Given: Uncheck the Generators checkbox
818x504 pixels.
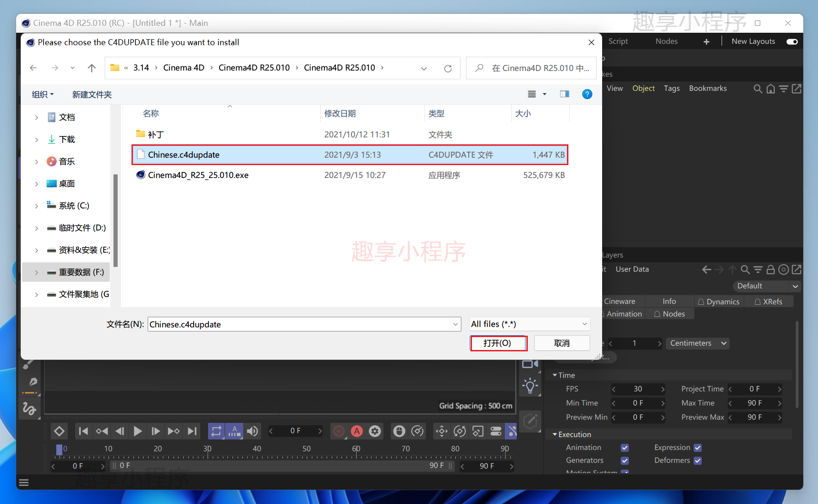Looking at the screenshot, I should click(x=625, y=461).
